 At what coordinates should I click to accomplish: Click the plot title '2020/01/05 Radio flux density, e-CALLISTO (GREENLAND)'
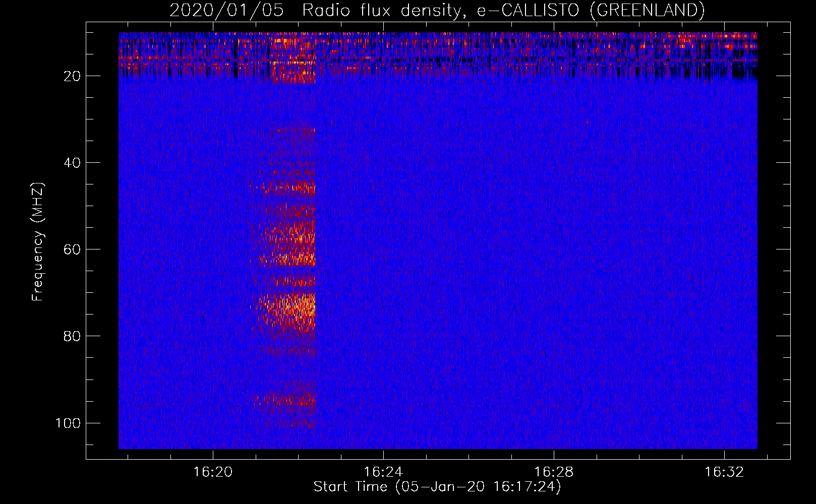(437, 11)
